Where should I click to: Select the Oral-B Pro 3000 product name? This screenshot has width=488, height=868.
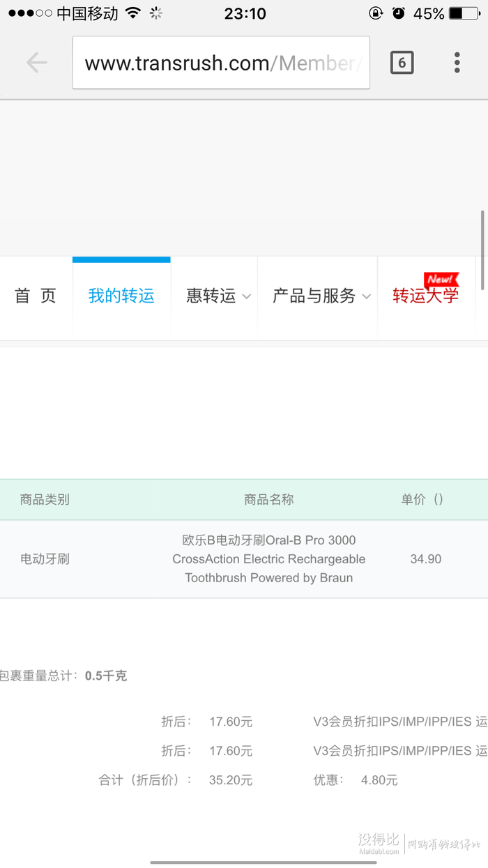pyautogui.click(x=269, y=559)
